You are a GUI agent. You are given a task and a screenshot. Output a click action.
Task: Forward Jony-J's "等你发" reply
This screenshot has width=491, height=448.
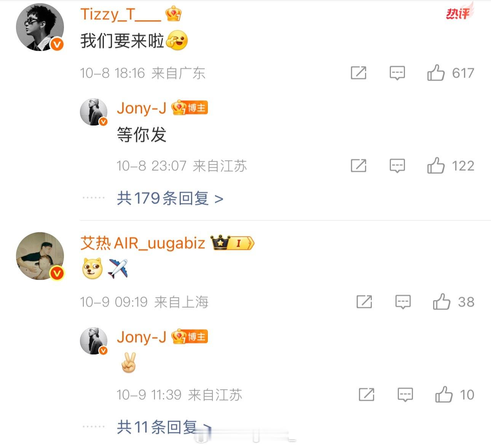(x=359, y=166)
